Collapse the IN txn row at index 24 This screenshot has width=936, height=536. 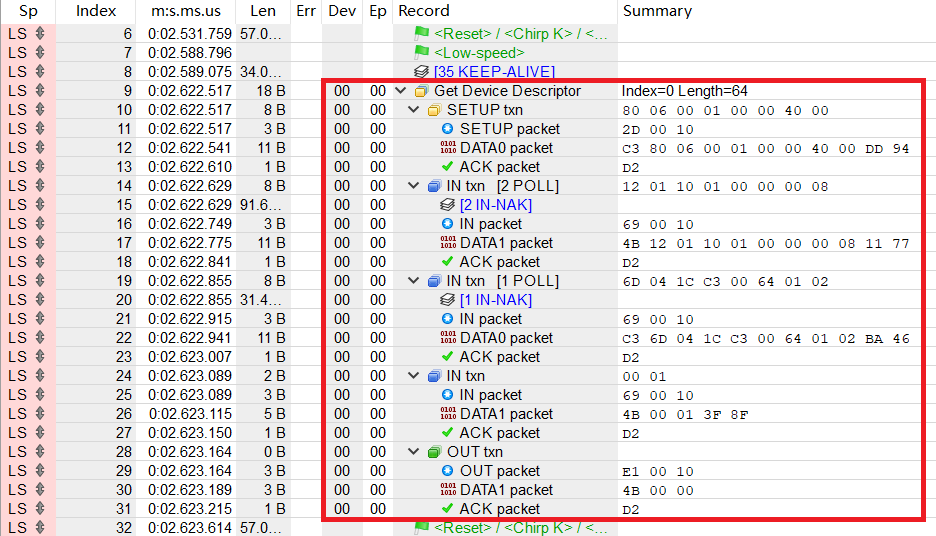pos(413,375)
